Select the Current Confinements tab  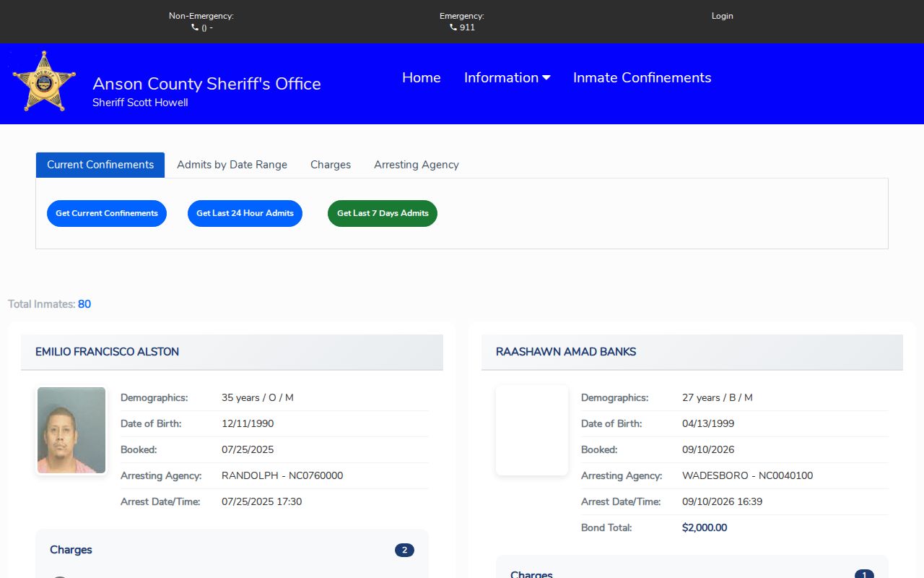pyautogui.click(x=100, y=165)
